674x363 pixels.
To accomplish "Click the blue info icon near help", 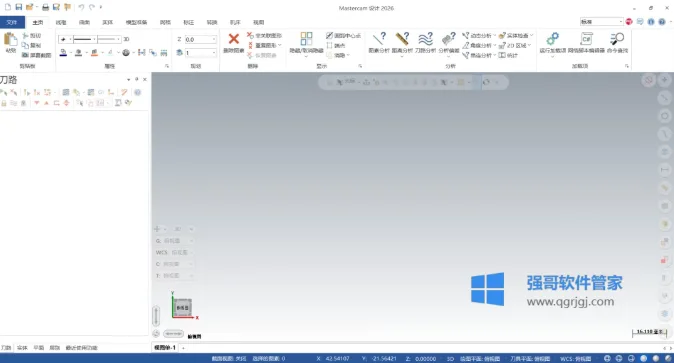I will coord(651,22).
